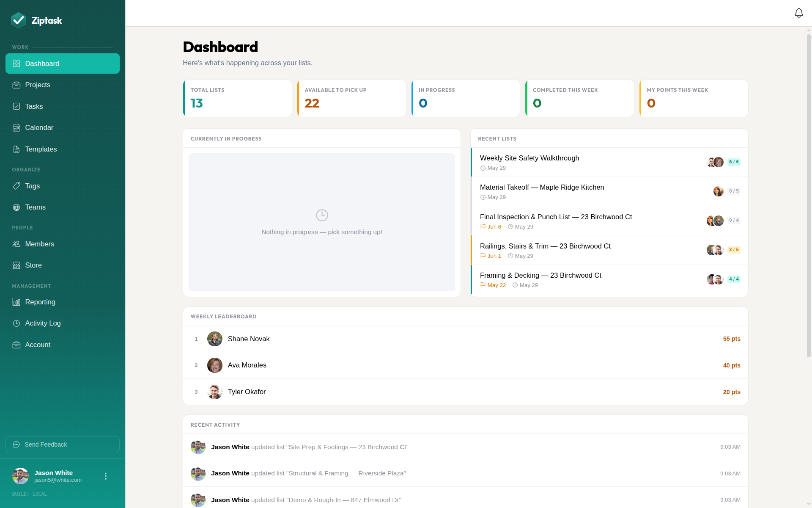This screenshot has height=508, width=812.
Task: Open Tasks from the sidebar
Action: 63,106
